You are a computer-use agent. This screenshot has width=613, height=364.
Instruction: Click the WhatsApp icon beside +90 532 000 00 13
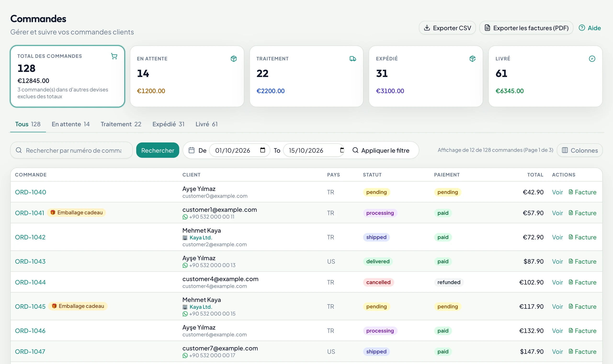tap(185, 265)
